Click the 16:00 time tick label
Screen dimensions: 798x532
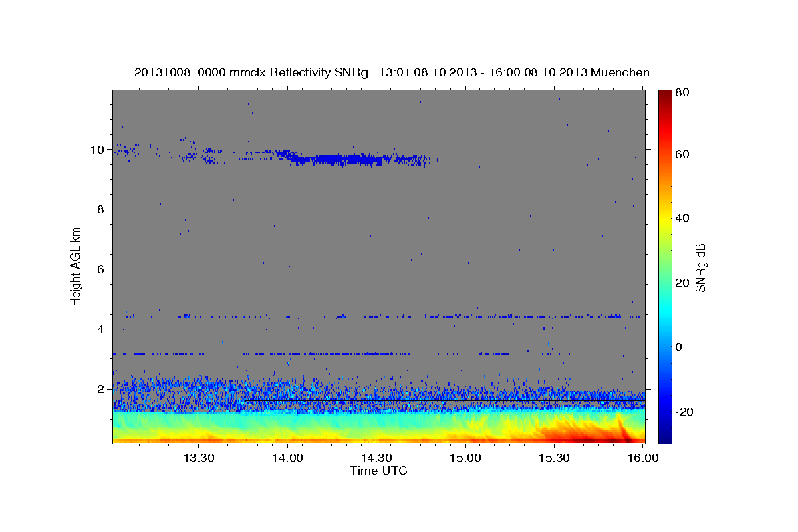pos(644,458)
